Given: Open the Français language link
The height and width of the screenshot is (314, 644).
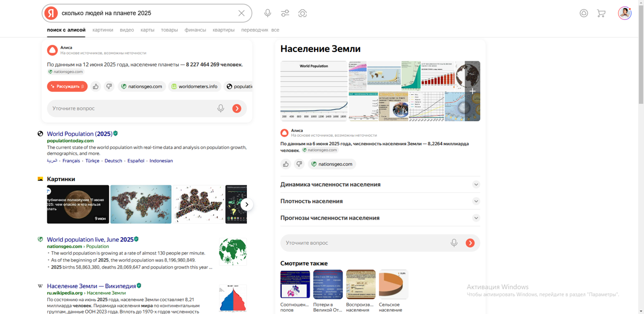Looking at the screenshot, I should (71, 161).
